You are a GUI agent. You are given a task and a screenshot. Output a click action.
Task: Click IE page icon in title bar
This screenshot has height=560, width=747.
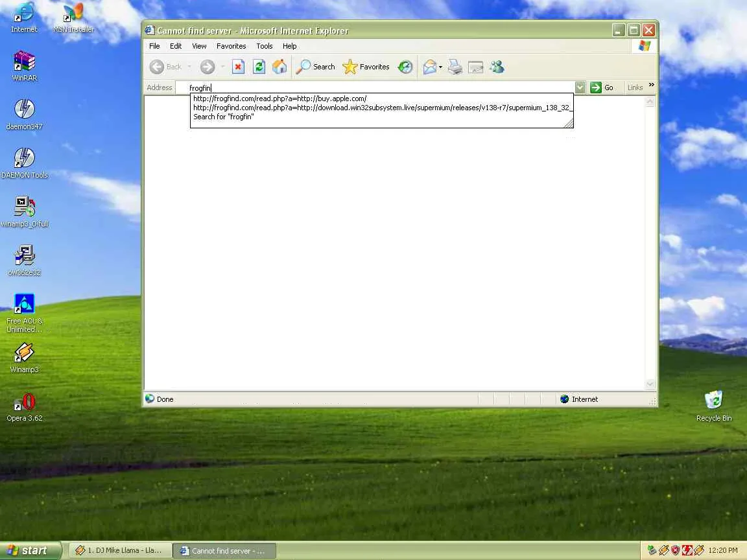[150, 30]
